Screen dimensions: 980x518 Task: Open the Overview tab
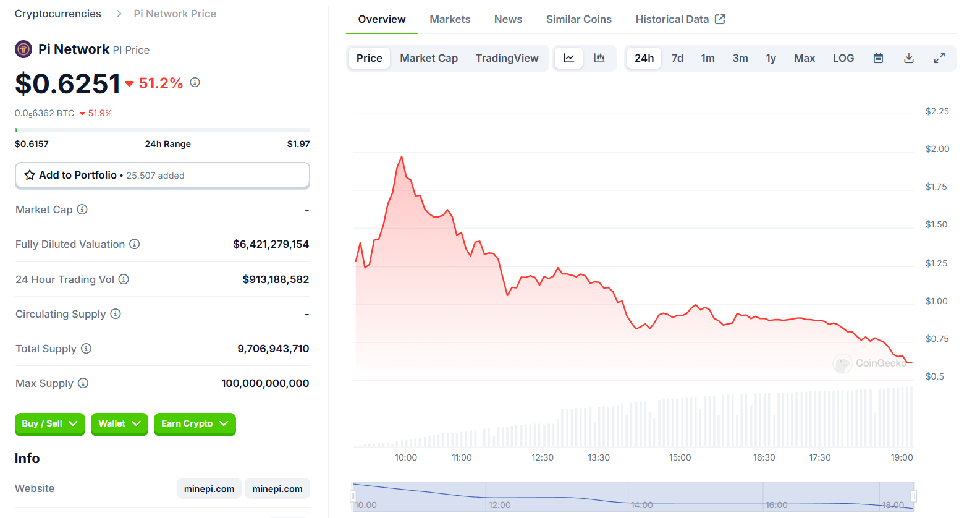pos(382,19)
